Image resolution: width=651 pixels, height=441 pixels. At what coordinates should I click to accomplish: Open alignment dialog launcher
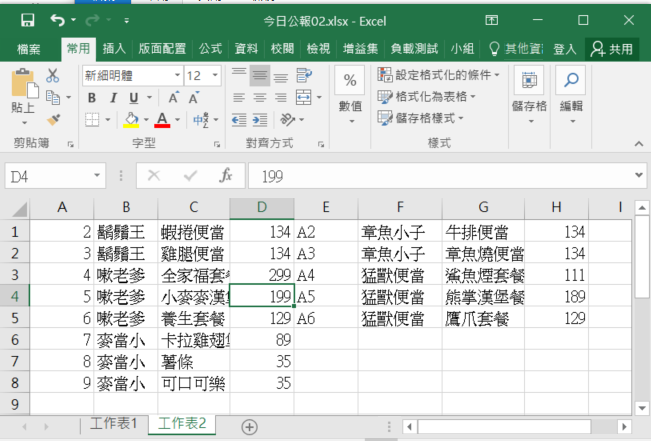[321, 144]
